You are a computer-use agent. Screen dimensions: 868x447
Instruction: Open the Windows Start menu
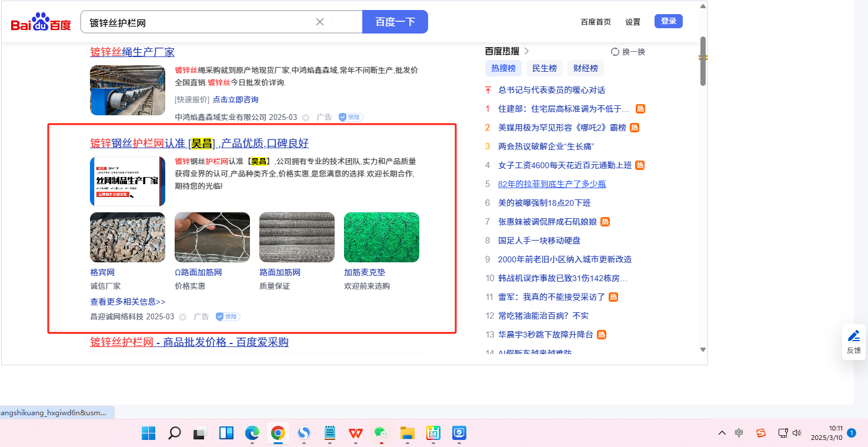pyautogui.click(x=149, y=433)
